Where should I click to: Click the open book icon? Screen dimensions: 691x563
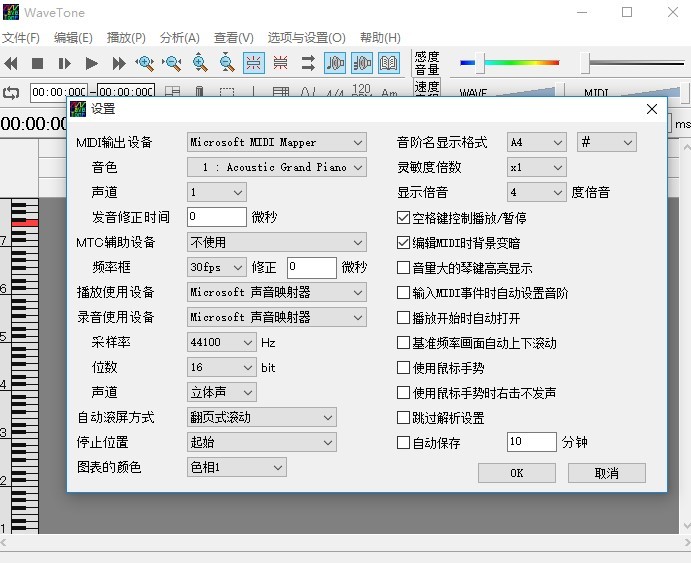coord(389,63)
